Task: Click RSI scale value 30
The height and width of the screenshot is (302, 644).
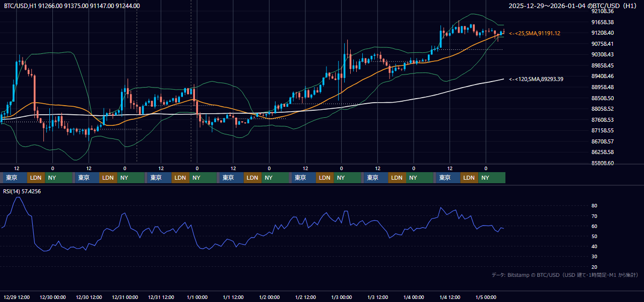Action: (594, 257)
